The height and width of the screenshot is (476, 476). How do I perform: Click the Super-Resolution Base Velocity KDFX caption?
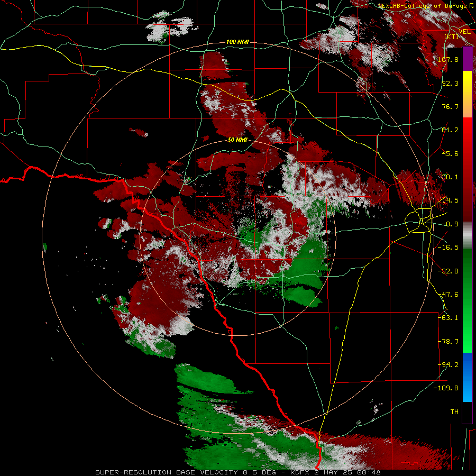(x=237, y=472)
